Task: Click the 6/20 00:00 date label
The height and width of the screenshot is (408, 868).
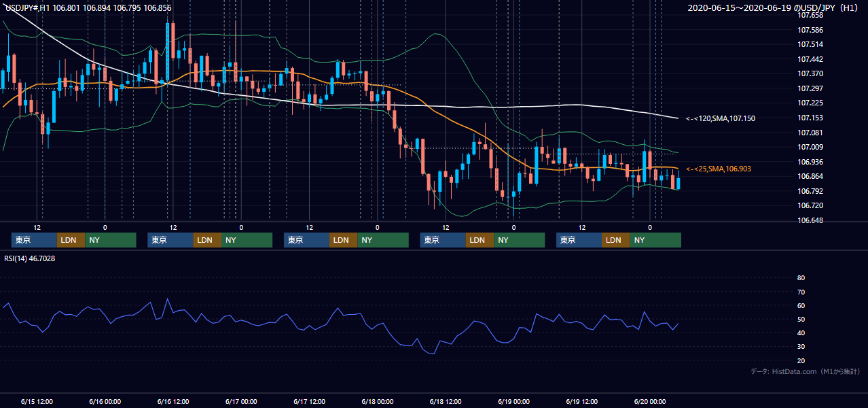Action: (x=649, y=401)
